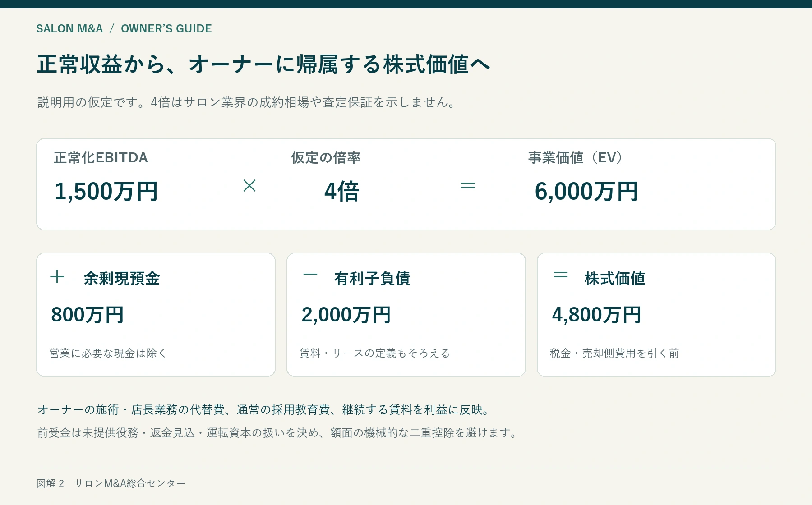Click the subtitle starting with 説明用の仮定です
This screenshot has height=505, width=812.
point(247,102)
